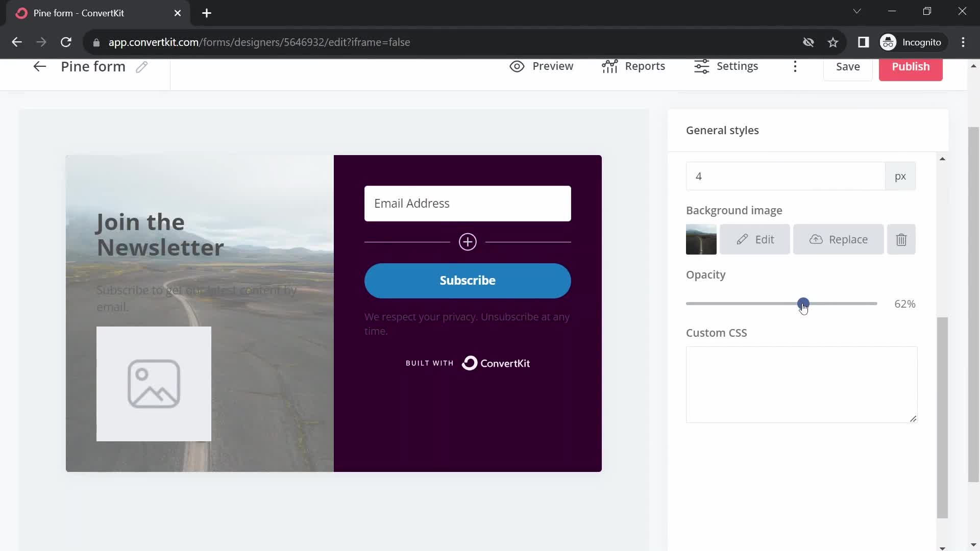Click the delete background image icon
This screenshot has width=980, height=551.
click(x=902, y=239)
